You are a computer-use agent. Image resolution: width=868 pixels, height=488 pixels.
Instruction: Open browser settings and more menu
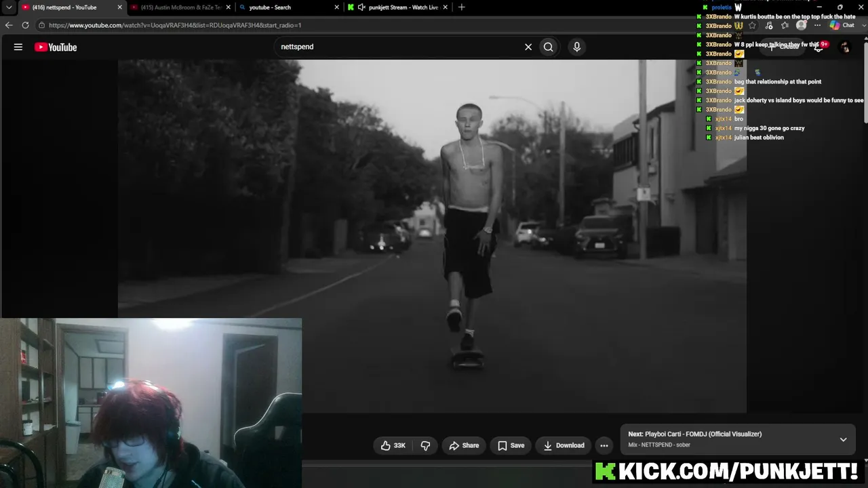point(817,25)
